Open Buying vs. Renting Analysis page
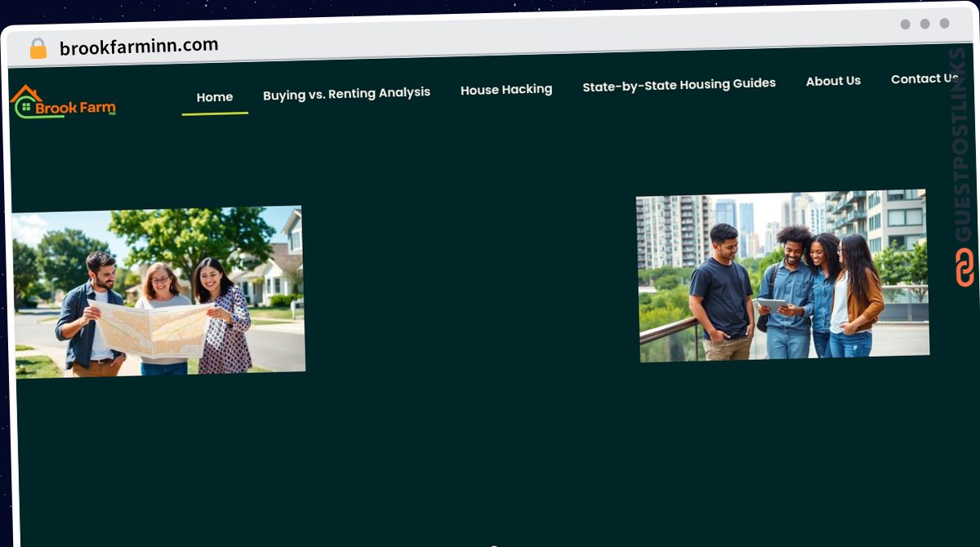The height and width of the screenshot is (547, 980). 346,93
